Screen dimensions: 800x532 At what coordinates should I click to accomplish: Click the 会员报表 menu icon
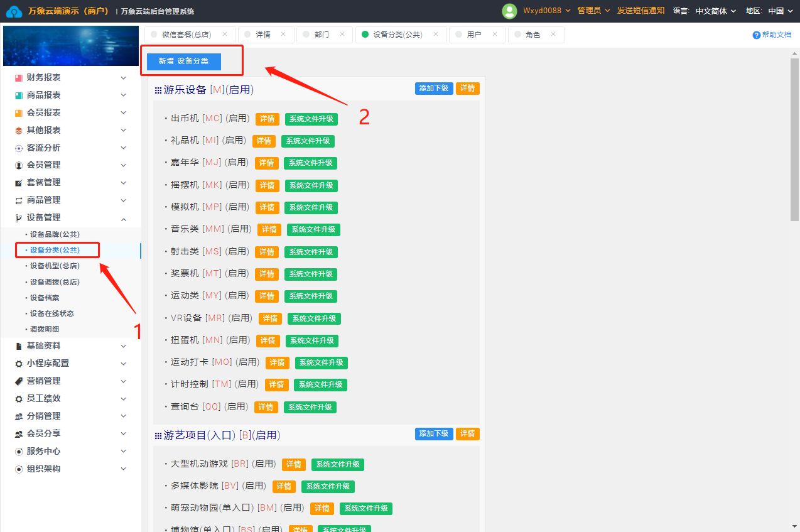pyautogui.click(x=19, y=113)
